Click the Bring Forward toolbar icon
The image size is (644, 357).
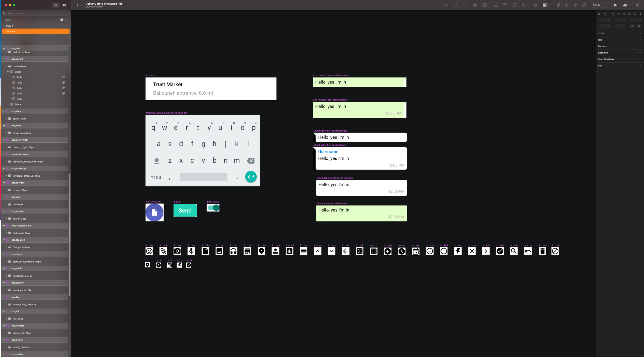(x=496, y=5)
